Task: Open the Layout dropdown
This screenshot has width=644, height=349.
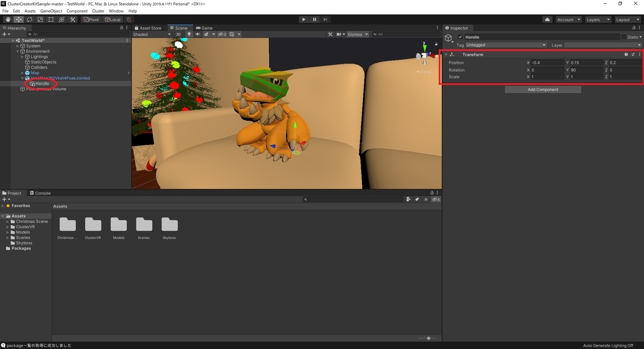Action: coord(627,19)
